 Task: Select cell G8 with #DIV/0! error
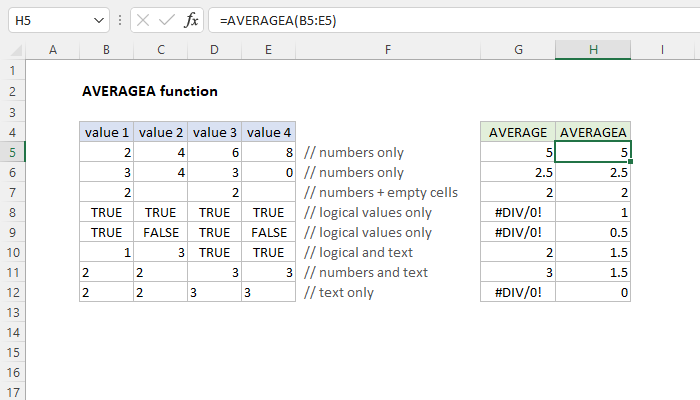click(518, 212)
